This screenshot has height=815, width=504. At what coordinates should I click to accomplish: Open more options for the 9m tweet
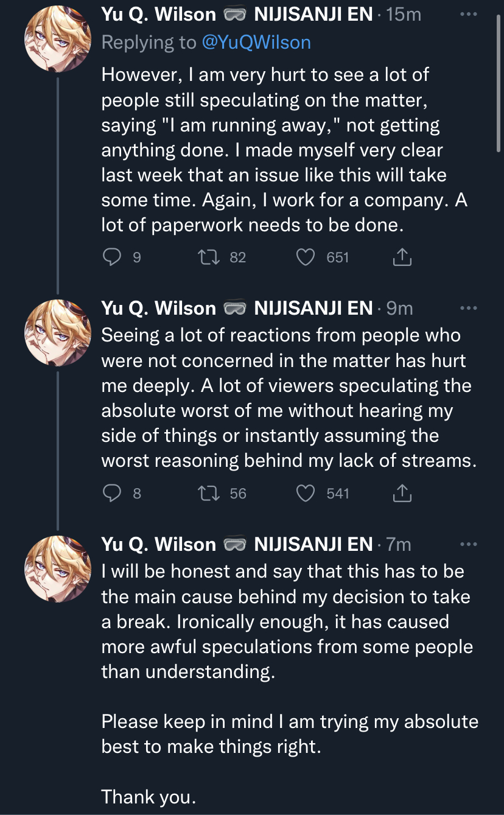469,309
